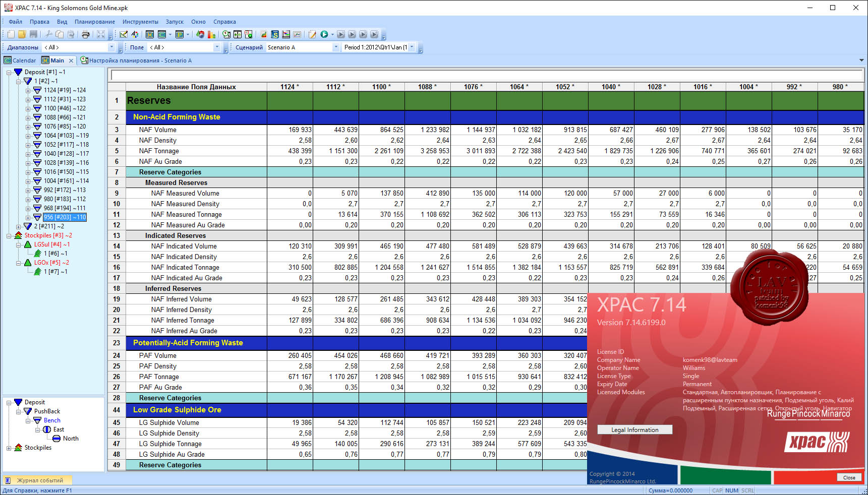Click the Save diskette toolbar icon

point(33,34)
